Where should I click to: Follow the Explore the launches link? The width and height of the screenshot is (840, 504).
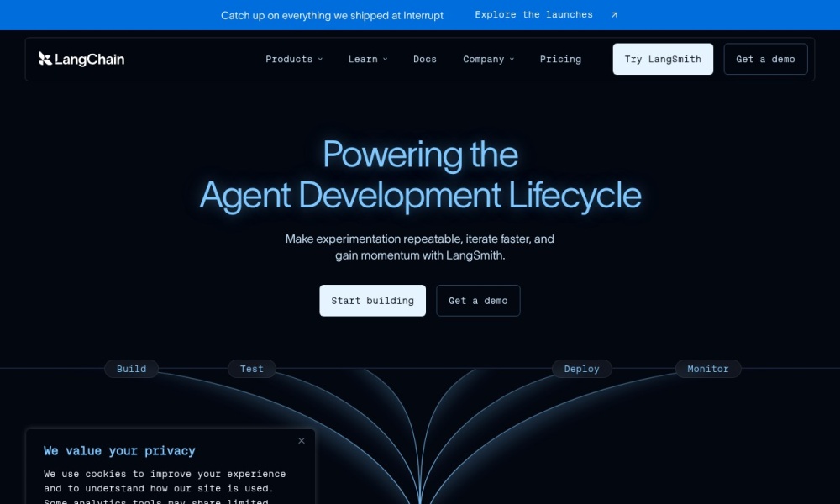click(x=546, y=15)
